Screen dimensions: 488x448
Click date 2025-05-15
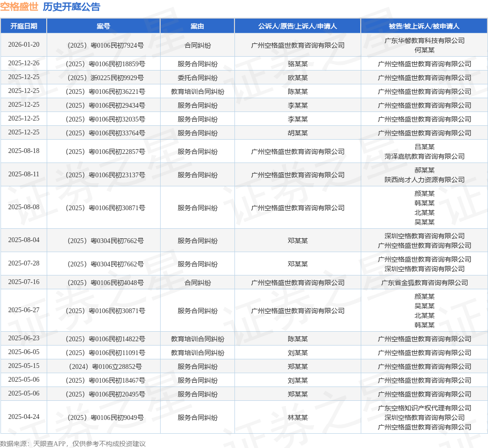coord(24,366)
